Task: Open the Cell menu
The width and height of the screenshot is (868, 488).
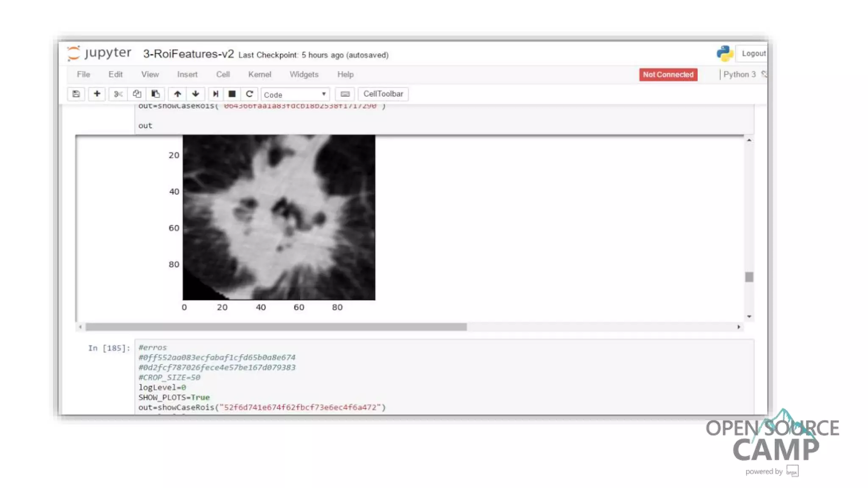Action: (x=223, y=75)
